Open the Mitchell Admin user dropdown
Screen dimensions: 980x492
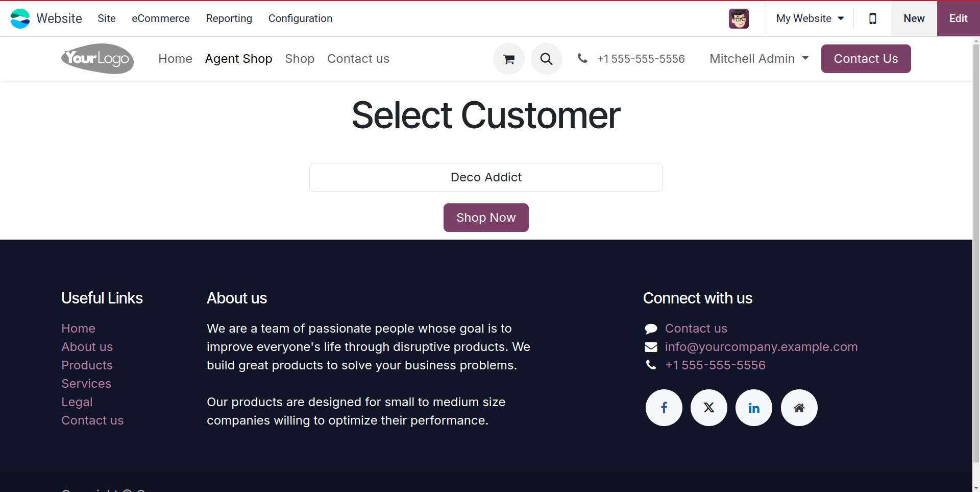(758, 59)
